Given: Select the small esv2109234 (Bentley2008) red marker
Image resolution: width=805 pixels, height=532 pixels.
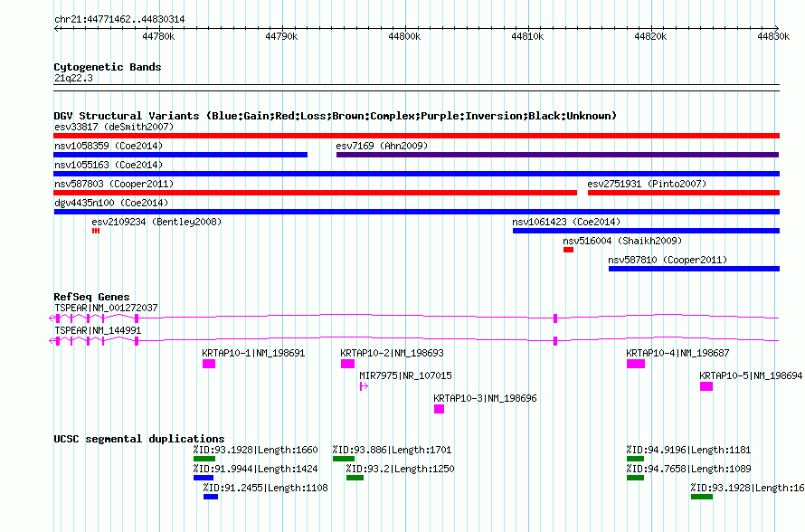Looking at the screenshot, I should [96, 231].
